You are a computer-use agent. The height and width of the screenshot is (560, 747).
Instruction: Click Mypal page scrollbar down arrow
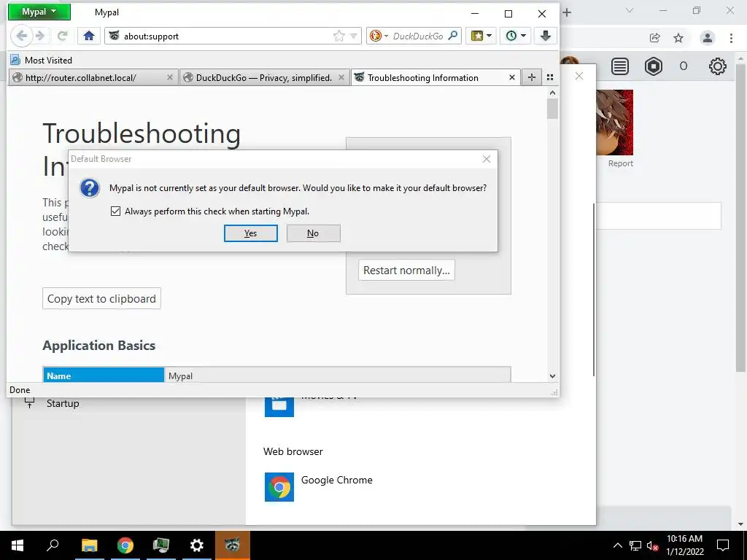(x=553, y=376)
